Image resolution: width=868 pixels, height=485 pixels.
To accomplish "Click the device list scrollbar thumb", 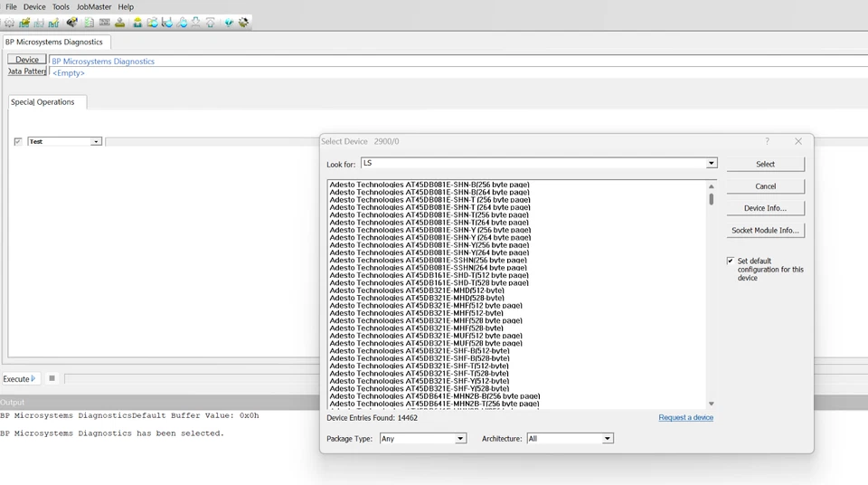I will 711,198.
